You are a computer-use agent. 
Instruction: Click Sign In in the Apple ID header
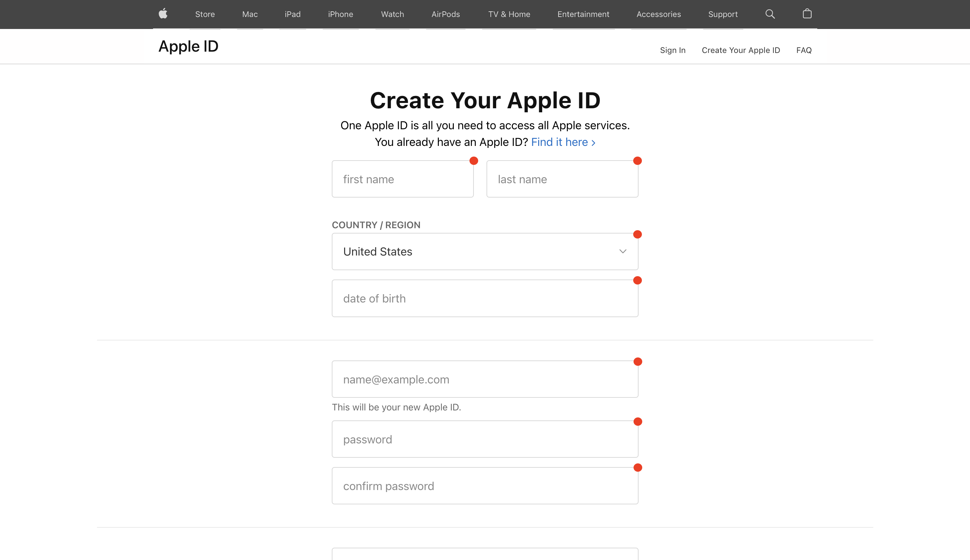coord(673,50)
